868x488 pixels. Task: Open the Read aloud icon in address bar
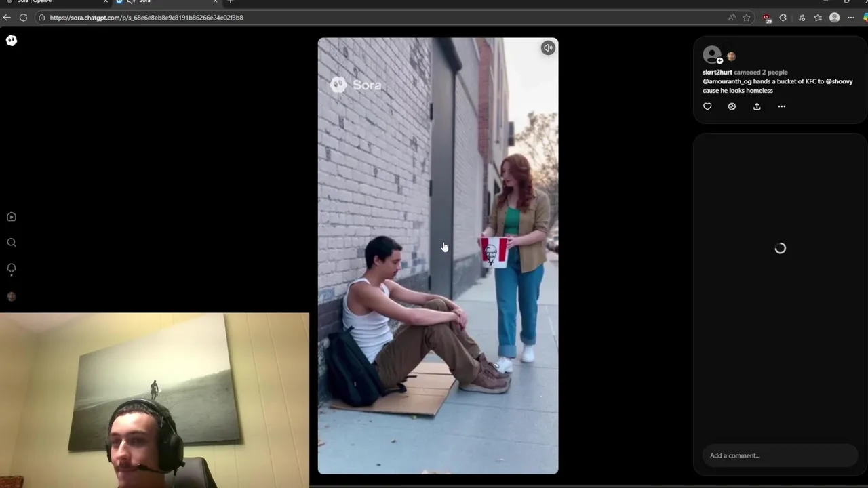[732, 18]
